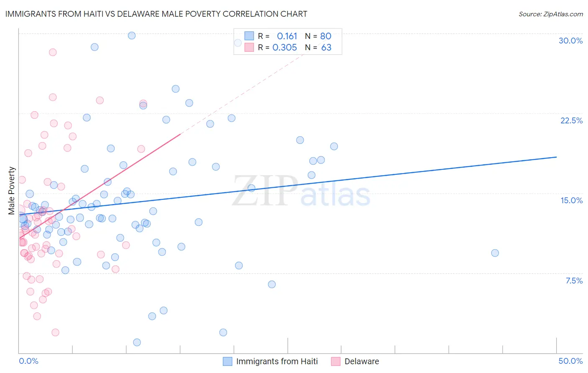This screenshot has width=588, height=373.
Task: Click the 50.0% x-axis label
Action: [x=570, y=361]
